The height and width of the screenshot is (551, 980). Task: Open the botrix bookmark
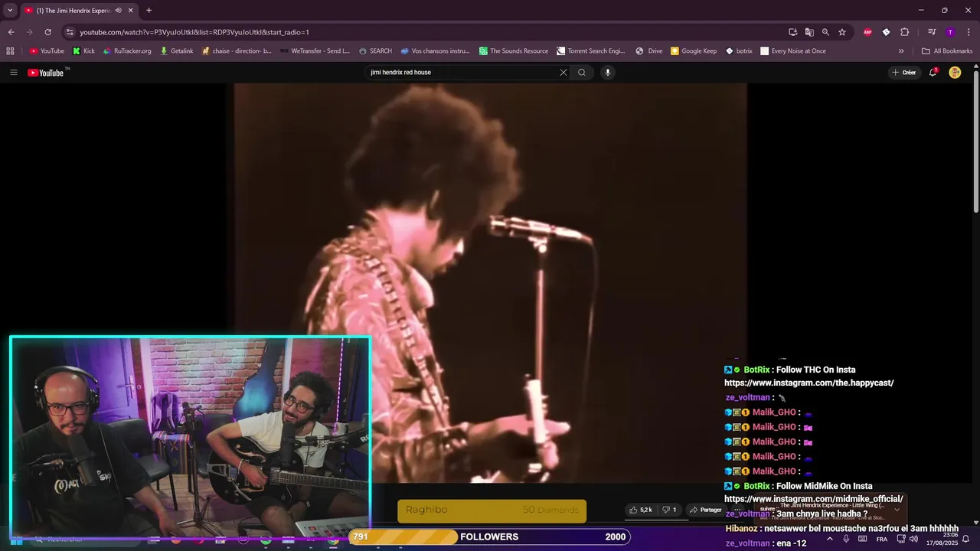coord(739,51)
